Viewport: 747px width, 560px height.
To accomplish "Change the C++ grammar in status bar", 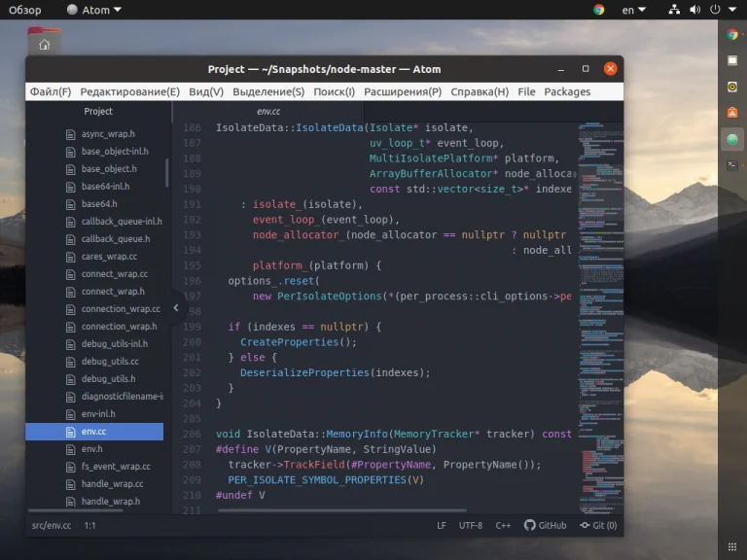I will pos(503,525).
